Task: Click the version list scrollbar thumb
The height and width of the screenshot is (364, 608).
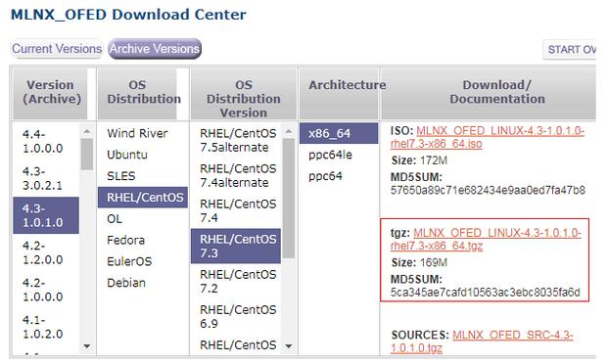Action: 87,155
